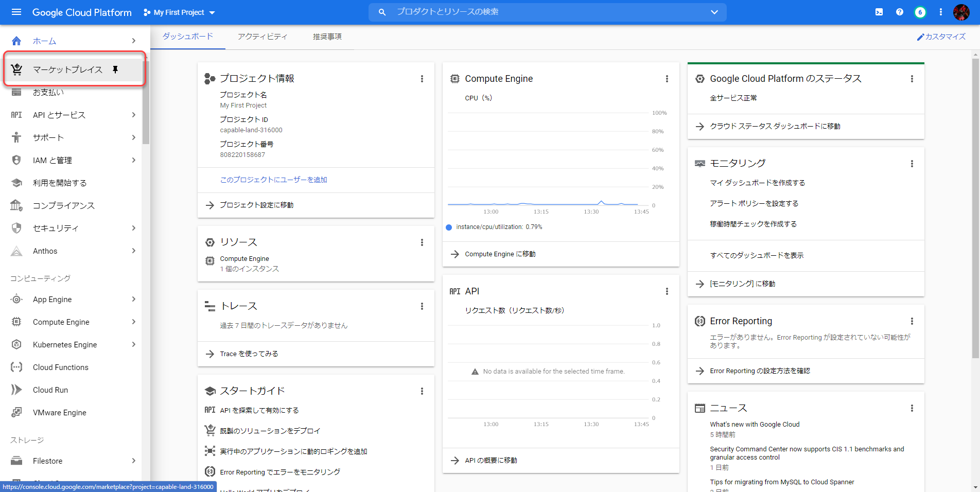Switch to the Recommendations tab
The height and width of the screenshot is (492, 980).
327,37
